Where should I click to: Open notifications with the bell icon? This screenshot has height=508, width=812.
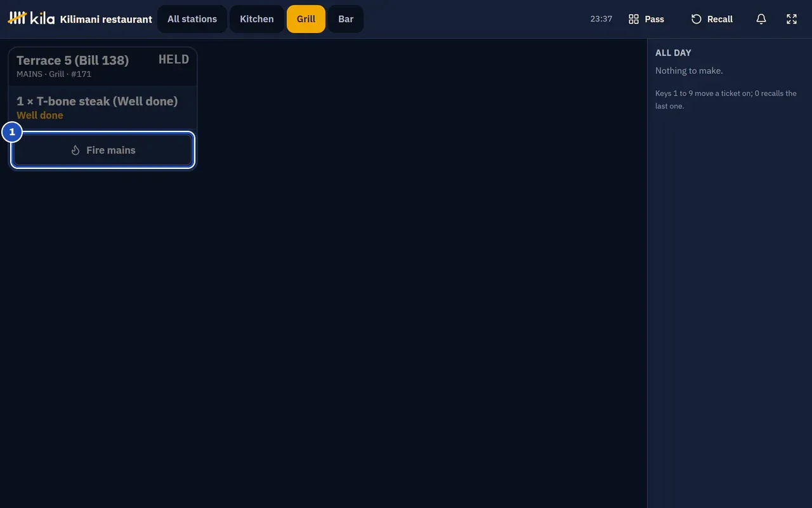point(761,19)
